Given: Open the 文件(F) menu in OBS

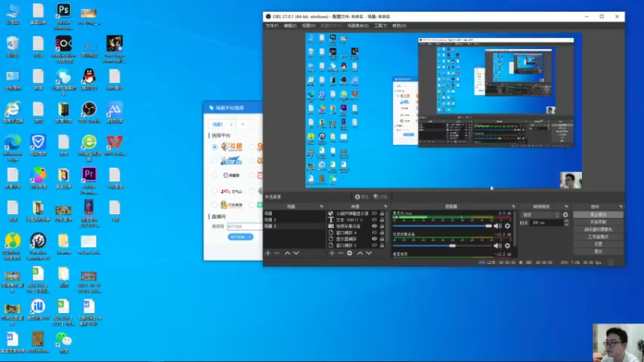Looking at the screenshot, I should (272, 26).
